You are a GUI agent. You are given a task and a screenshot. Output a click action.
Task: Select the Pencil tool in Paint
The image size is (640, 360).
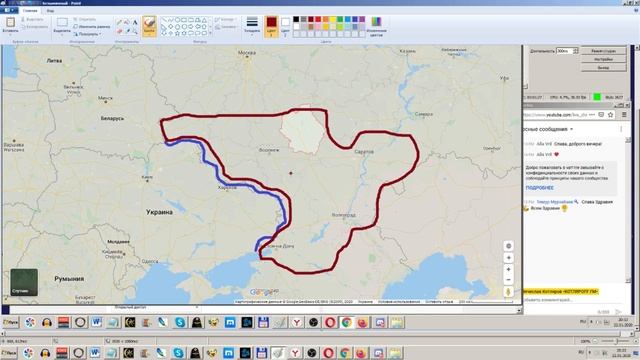coord(119,22)
